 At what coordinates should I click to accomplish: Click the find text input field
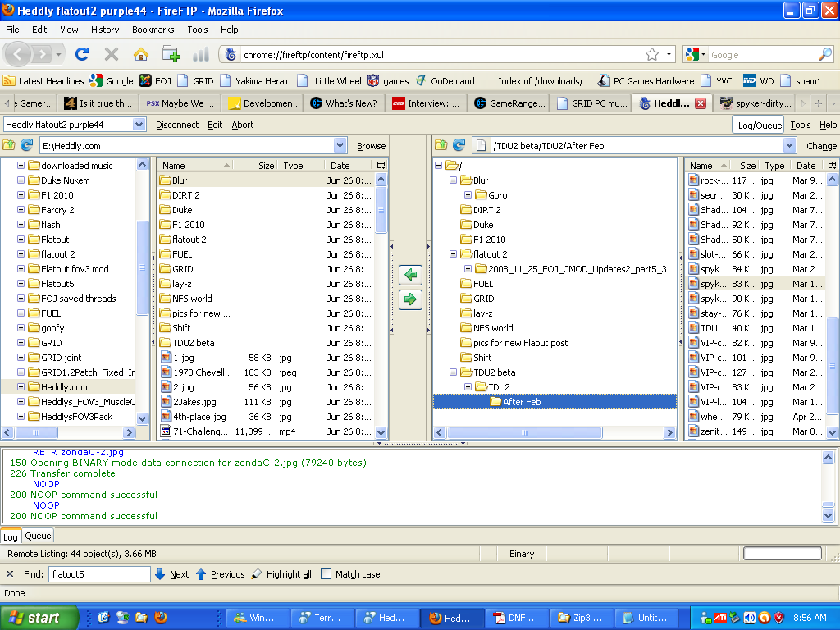(99, 574)
